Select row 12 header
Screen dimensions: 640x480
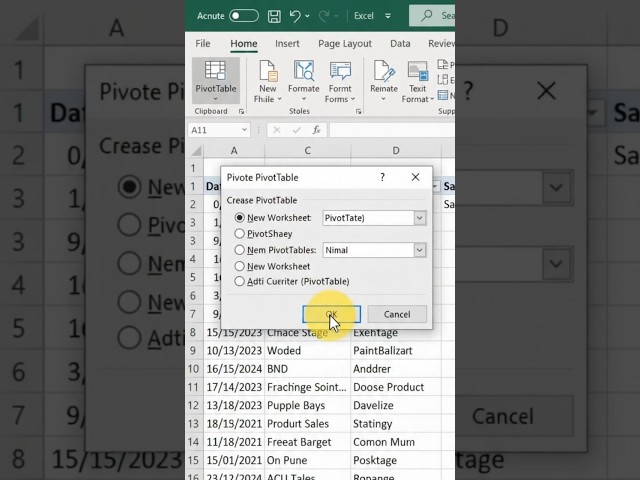click(x=193, y=405)
